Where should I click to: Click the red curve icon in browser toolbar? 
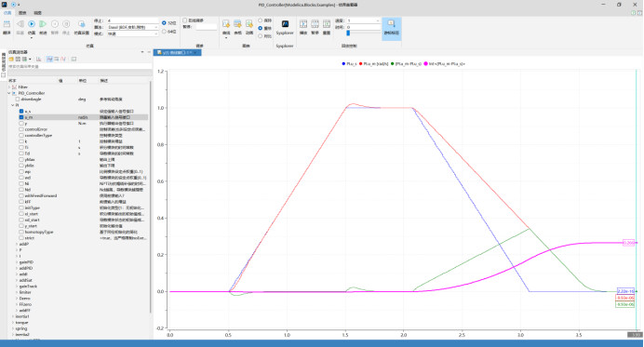[63, 60]
